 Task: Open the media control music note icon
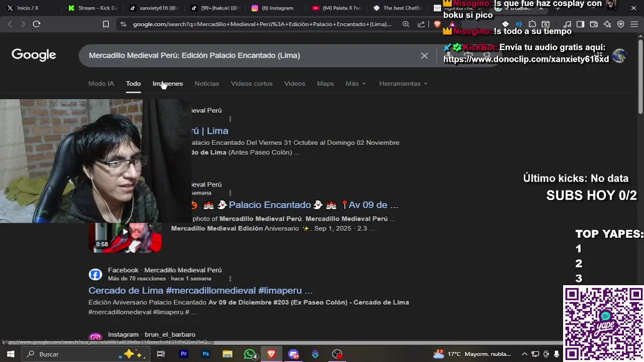567,24
